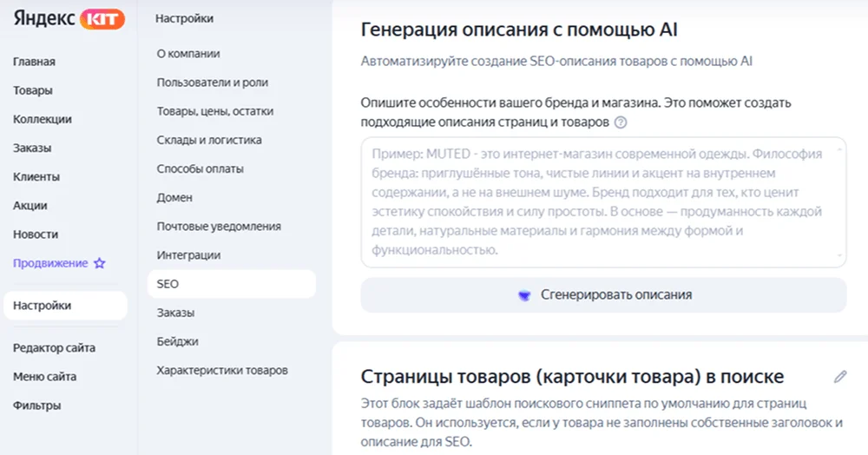Open Склады и логистика settings

coord(209,140)
